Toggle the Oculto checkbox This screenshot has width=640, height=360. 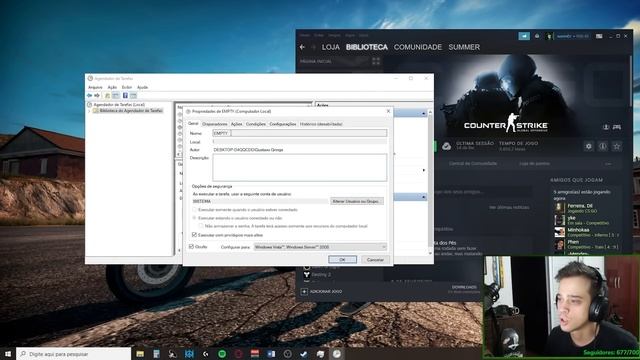pyautogui.click(x=191, y=247)
